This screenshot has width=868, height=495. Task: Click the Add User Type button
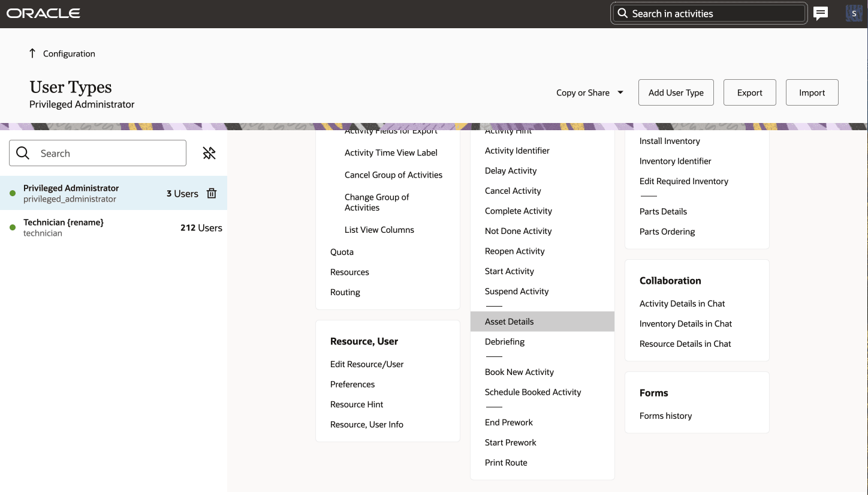(x=676, y=92)
